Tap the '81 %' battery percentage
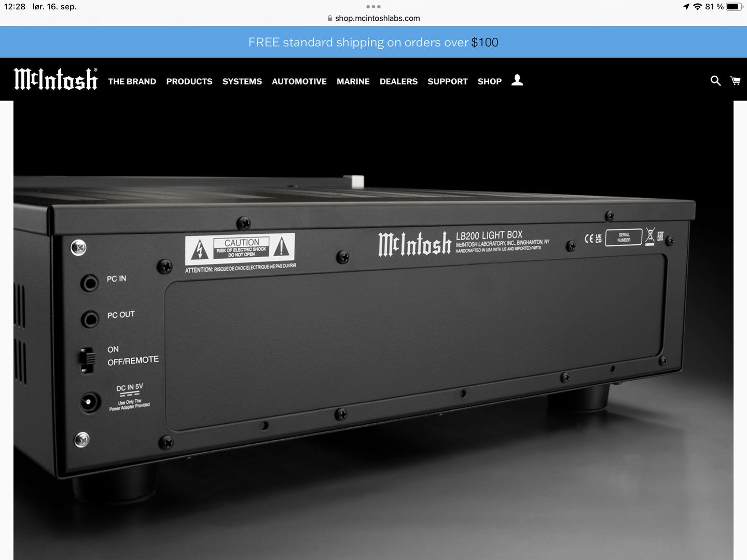This screenshot has height=560, width=747. point(714,7)
